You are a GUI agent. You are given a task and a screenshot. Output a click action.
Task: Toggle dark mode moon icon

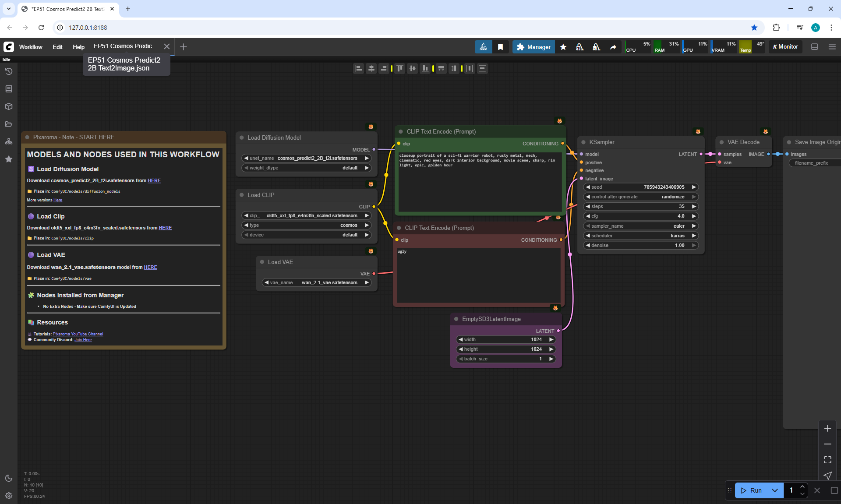click(8, 478)
